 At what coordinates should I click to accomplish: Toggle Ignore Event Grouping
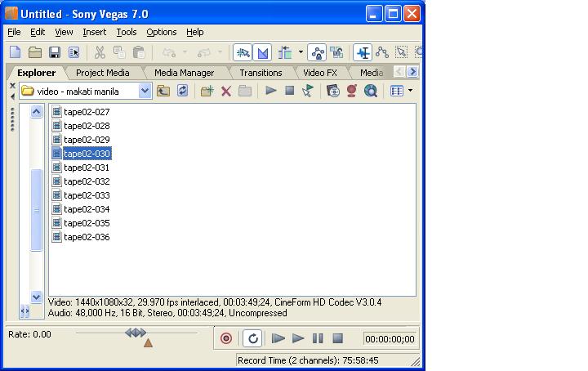click(x=336, y=52)
